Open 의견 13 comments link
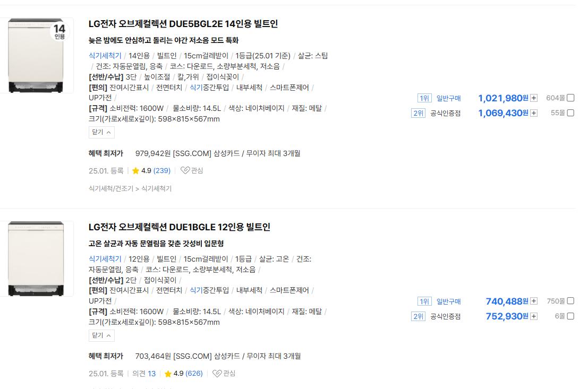The height and width of the screenshot is (389, 588). click(144, 374)
